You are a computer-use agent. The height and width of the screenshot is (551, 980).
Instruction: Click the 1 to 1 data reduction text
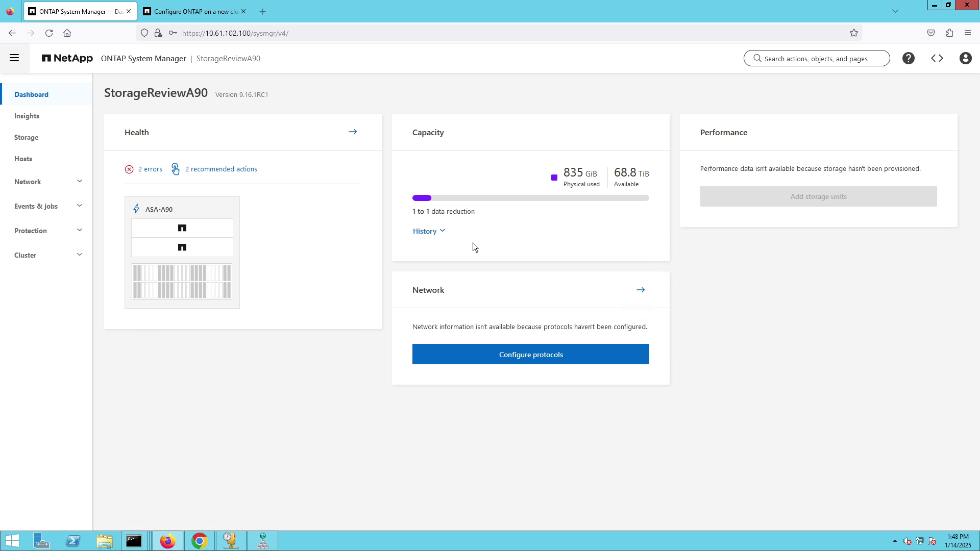click(444, 211)
